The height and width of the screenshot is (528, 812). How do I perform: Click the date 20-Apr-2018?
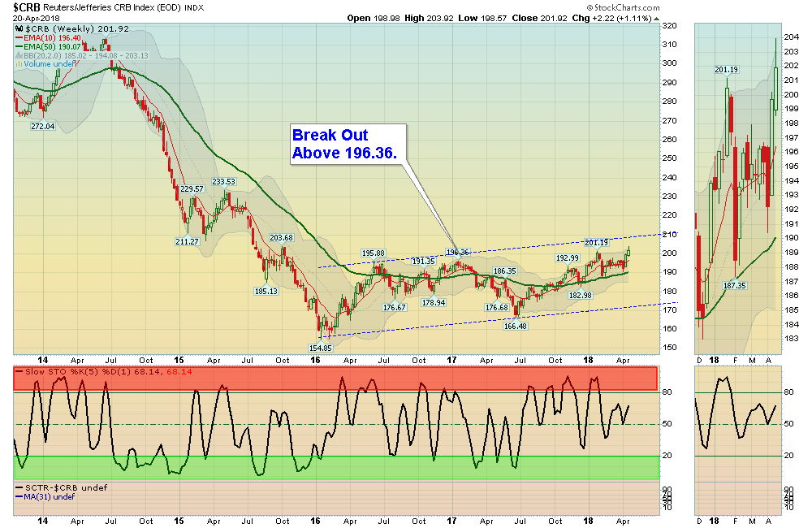37,18
